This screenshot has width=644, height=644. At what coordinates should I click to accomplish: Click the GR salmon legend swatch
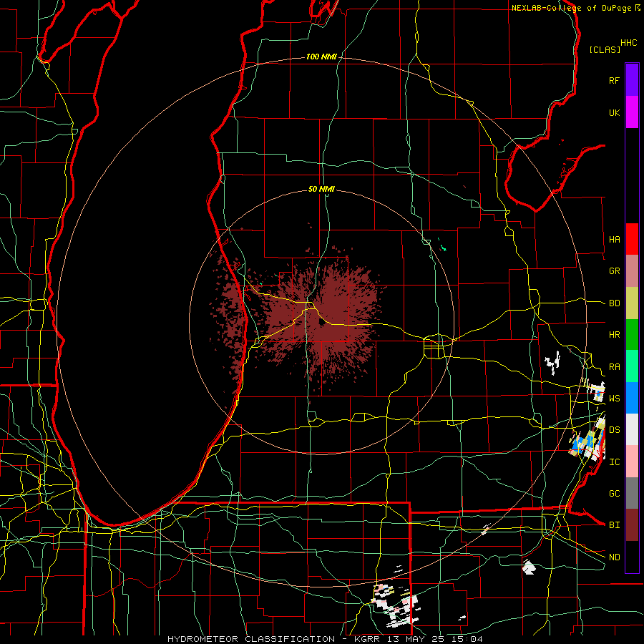point(632,271)
